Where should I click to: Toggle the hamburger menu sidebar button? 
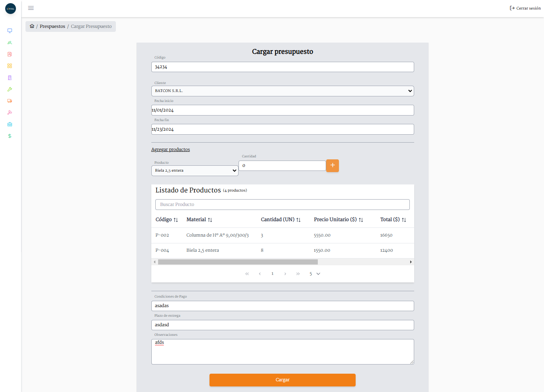[31, 8]
